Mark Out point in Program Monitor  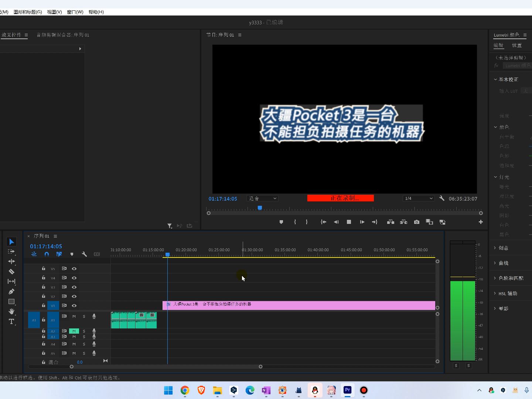coord(307,222)
